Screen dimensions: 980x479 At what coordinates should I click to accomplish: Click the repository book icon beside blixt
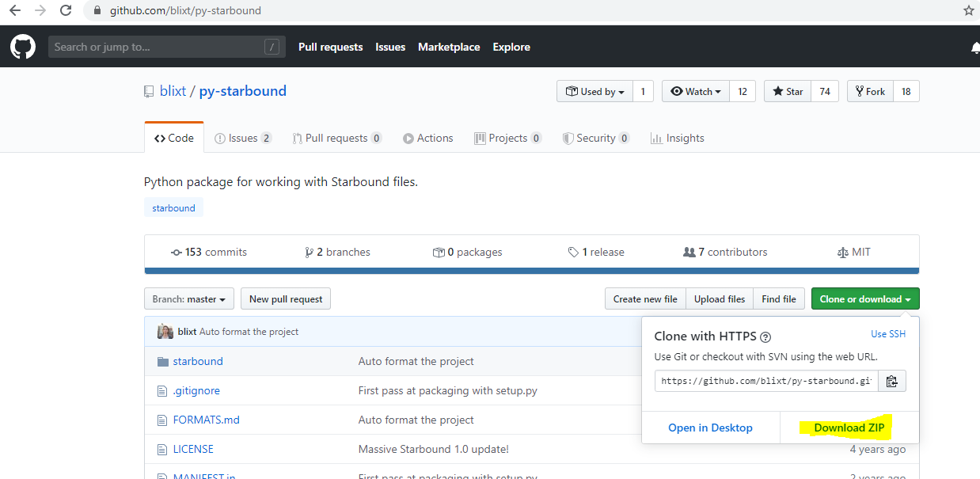(x=149, y=92)
